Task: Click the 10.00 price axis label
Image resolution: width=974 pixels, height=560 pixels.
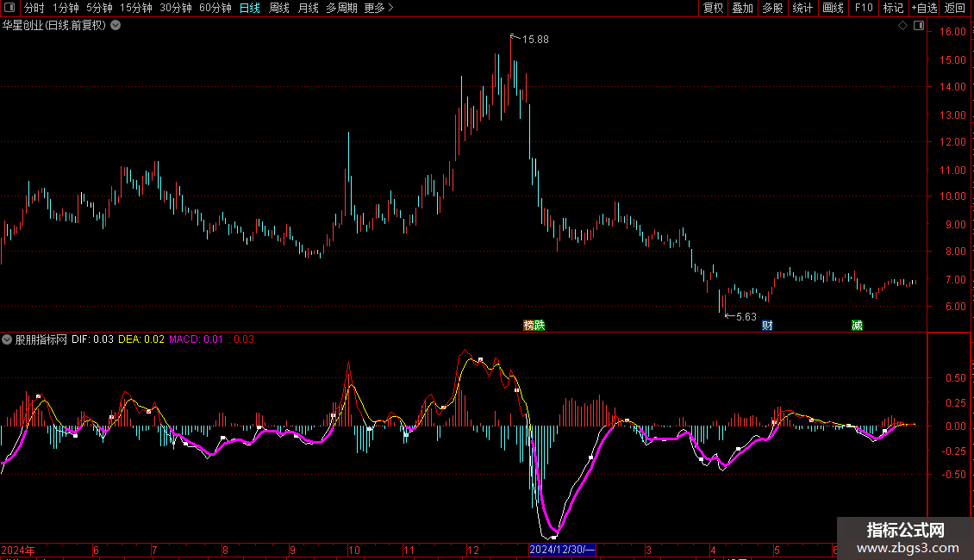Action: point(952,196)
